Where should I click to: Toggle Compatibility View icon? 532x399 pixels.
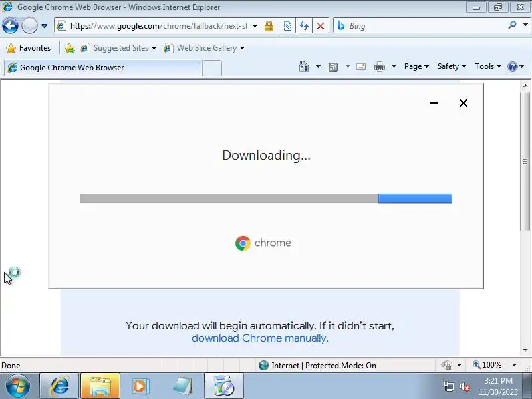click(x=287, y=26)
